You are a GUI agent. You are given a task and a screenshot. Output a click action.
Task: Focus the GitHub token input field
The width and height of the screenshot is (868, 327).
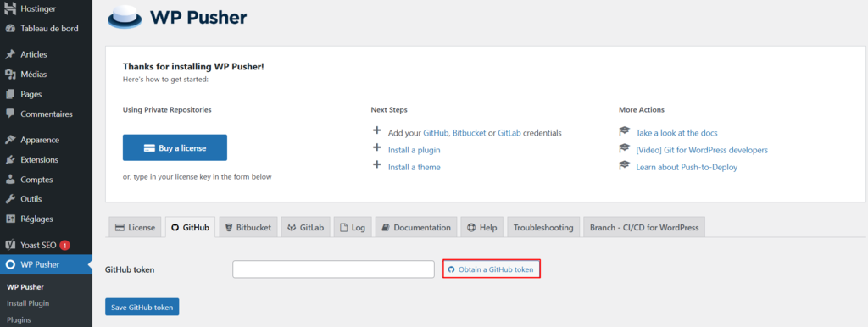(333, 269)
